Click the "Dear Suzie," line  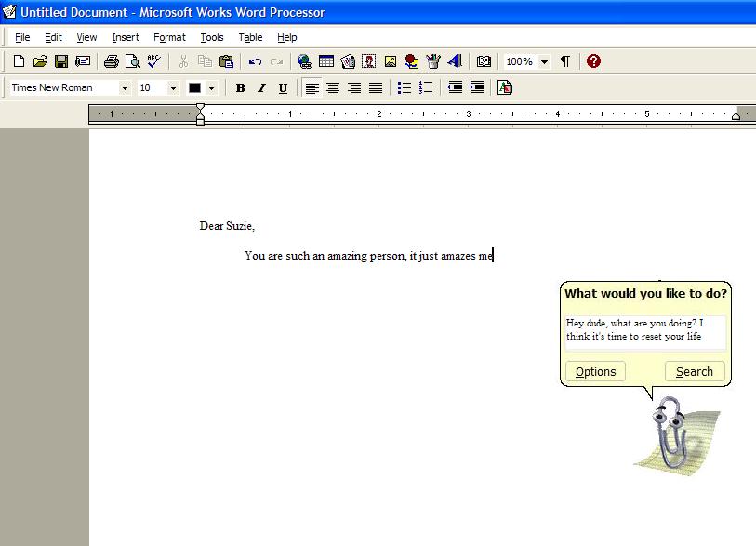tap(227, 226)
